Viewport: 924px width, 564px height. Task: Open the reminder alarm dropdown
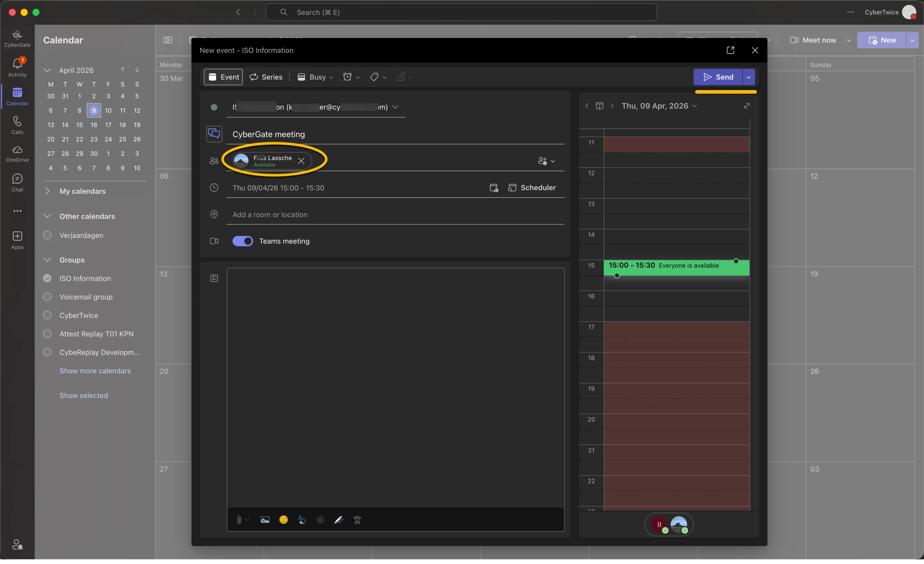click(351, 77)
